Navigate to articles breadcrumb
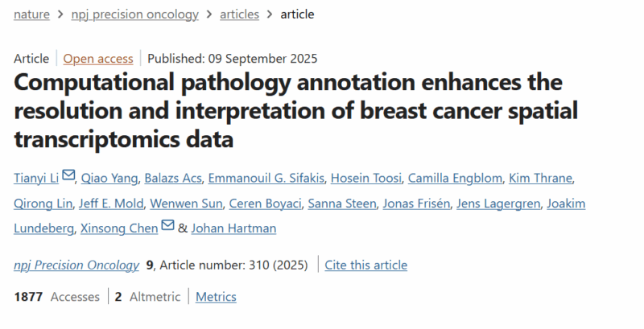Viewport: 644px width, 329px height. tap(239, 14)
